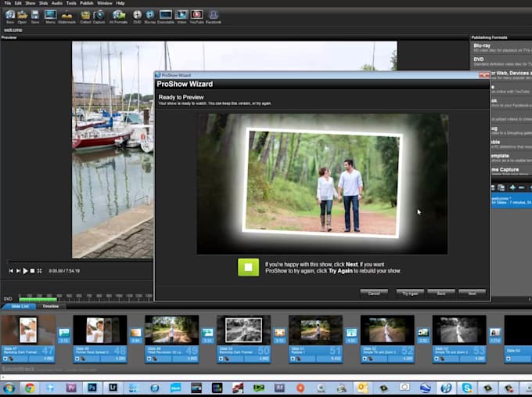
Task: Click transition icon after slide 48
Action: coord(135,333)
